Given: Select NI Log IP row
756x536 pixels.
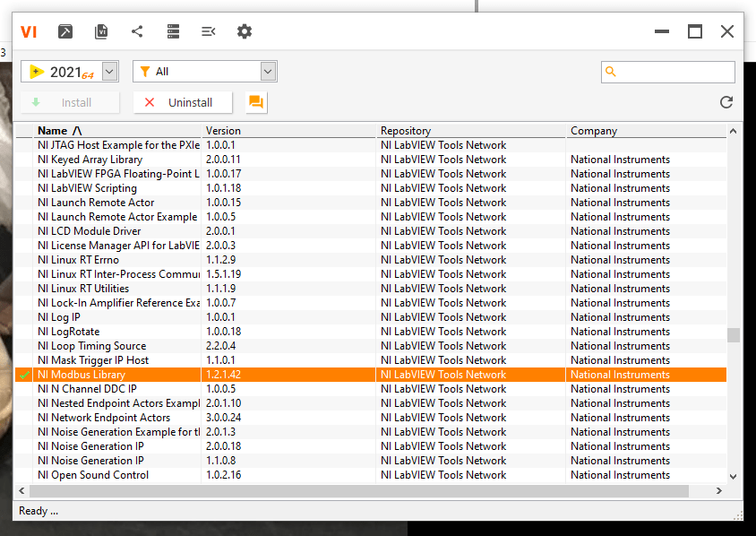Looking at the screenshot, I should (x=371, y=317).
